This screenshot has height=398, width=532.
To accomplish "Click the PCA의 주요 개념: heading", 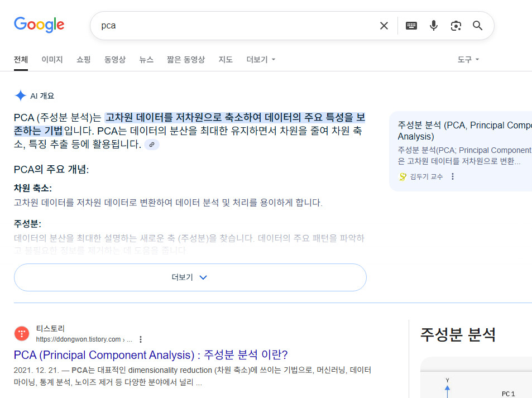I will point(51,169).
